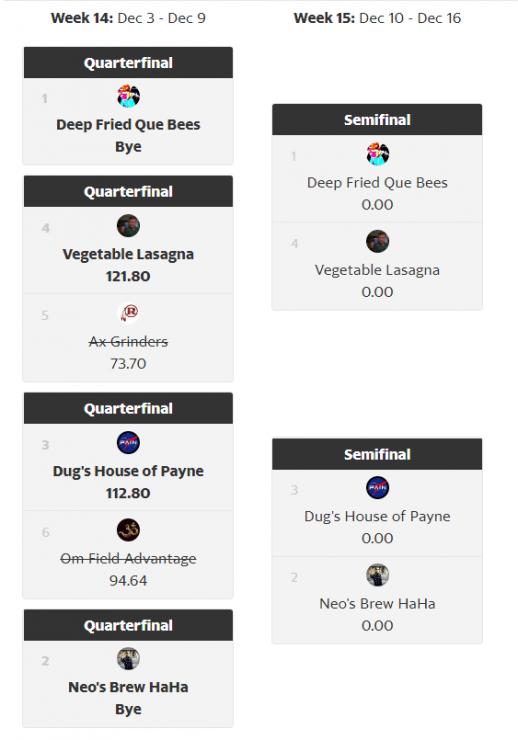
Task: Open Neo's Brew HaHa semifinal team link
Action: 377,604
